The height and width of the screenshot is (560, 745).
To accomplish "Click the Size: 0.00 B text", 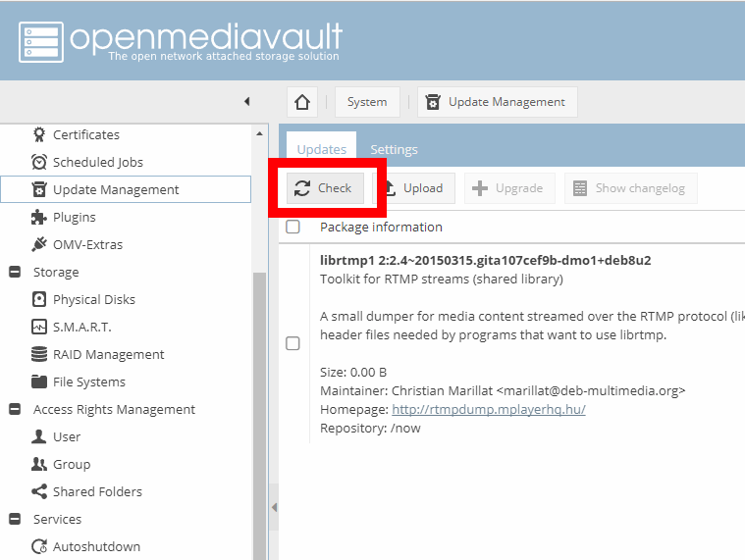I will [353, 372].
